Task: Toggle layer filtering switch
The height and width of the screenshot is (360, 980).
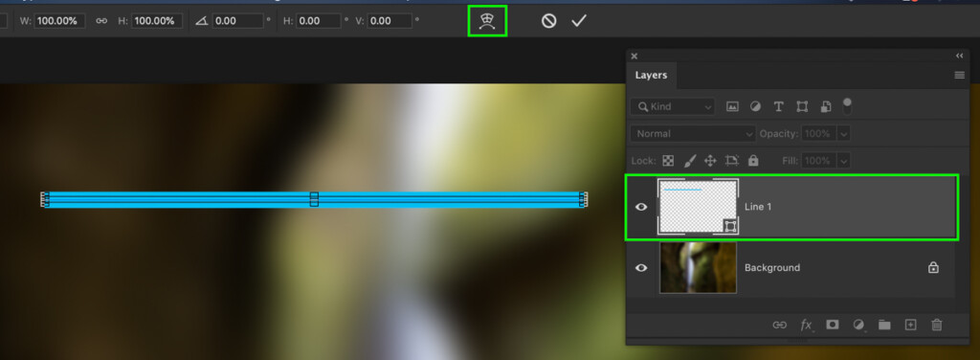Action: (847, 105)
